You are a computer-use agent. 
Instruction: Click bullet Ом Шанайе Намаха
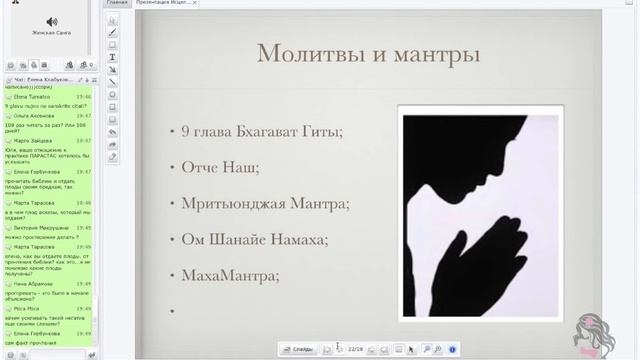coord(255,239)
